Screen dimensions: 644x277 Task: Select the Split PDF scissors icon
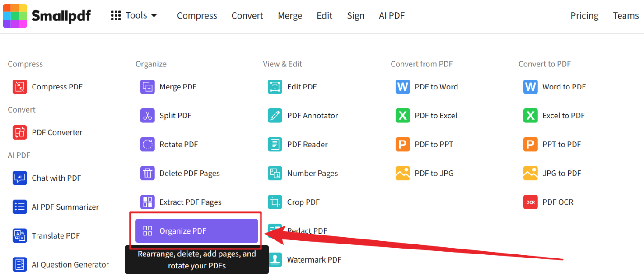147,116
